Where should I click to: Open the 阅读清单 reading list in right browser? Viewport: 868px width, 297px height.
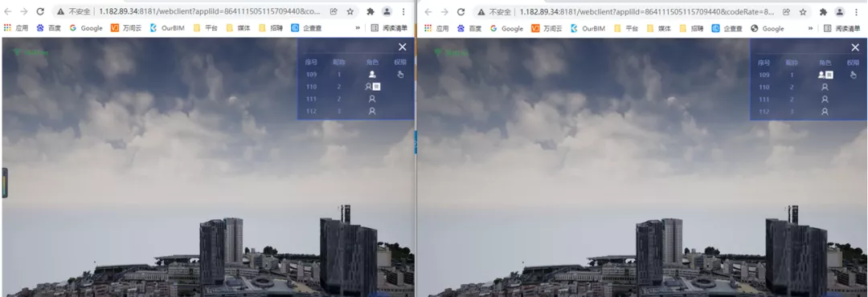click(841, 28)
